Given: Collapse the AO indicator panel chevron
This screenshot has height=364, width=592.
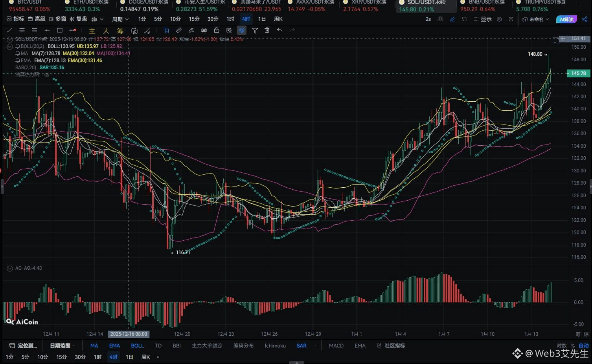Looking at the screenshot, I should pyautogui.click(x=10, y=268).
